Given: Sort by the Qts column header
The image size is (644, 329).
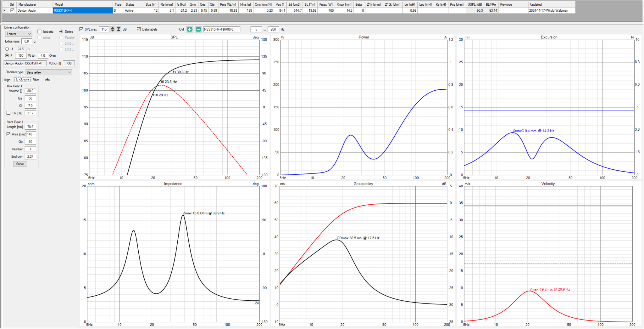Looking at the screenshot, I should (213, 4).
